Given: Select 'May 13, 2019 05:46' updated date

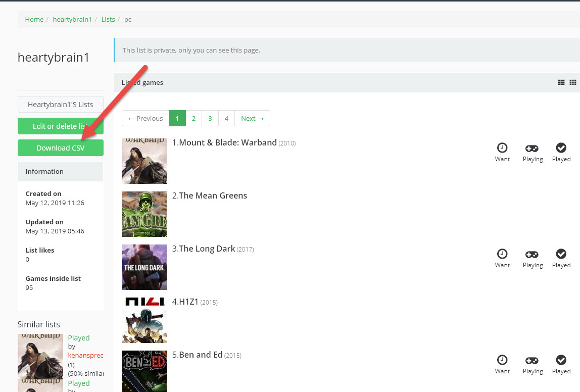Looking at the screenshot, I should point(55,231).
